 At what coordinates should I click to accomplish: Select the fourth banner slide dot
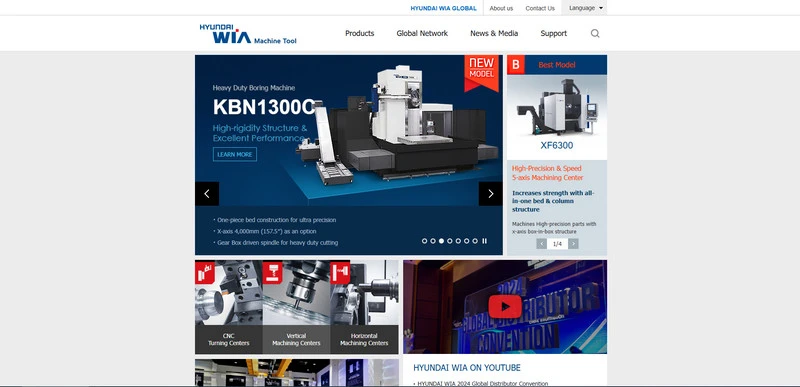click(449, 241)
